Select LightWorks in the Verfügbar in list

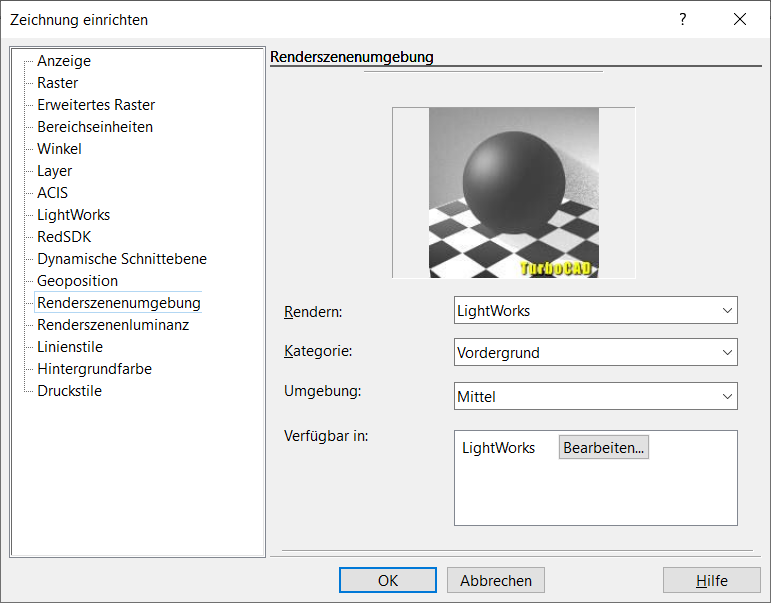tap(498, 448)
